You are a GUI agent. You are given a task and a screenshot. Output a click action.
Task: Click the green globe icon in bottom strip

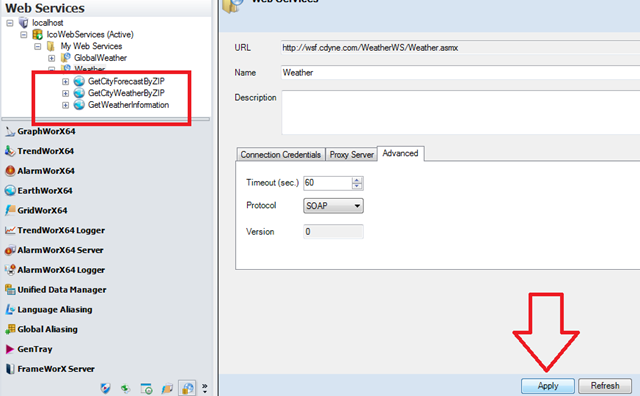pyautogui.click(x=126, y=388)
